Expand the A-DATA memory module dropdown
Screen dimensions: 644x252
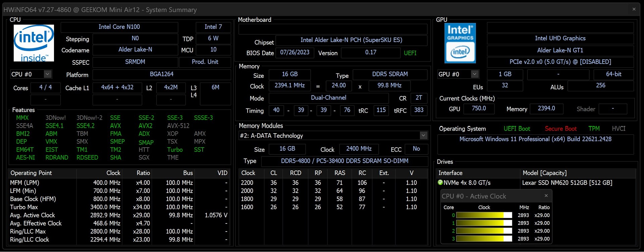pyautogui.click(x=423, y=136)
